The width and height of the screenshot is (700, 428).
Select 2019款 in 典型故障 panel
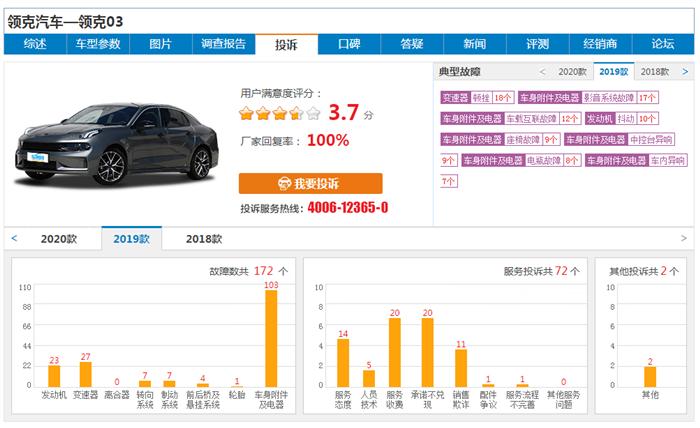[614, 71]
